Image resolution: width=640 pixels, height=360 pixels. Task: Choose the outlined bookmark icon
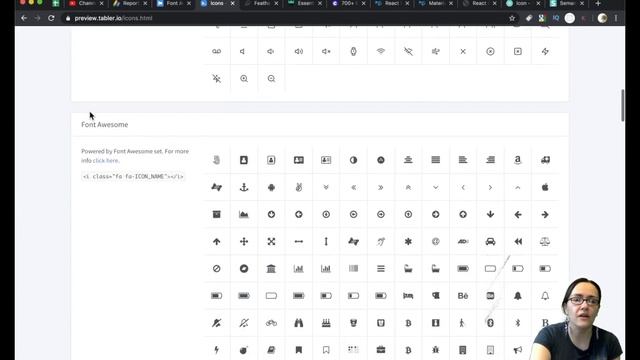(326, 350)
